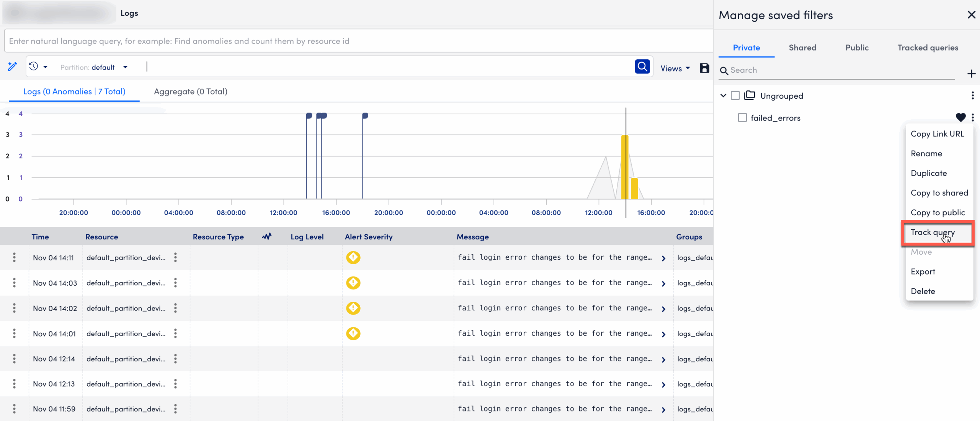Viewport: 980px width, 421px height.
Task: Run the search with the magnifier button
Action: (642, 66)
